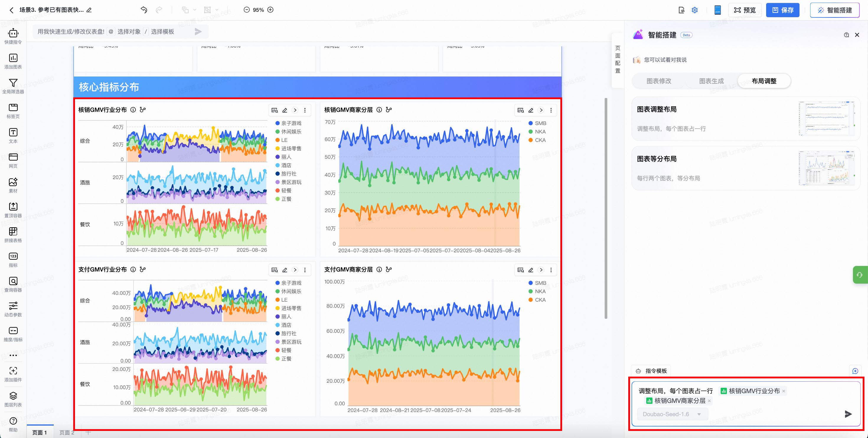Open the 图层列表 layers icon
868x438 pixels.
click(13, 395)
